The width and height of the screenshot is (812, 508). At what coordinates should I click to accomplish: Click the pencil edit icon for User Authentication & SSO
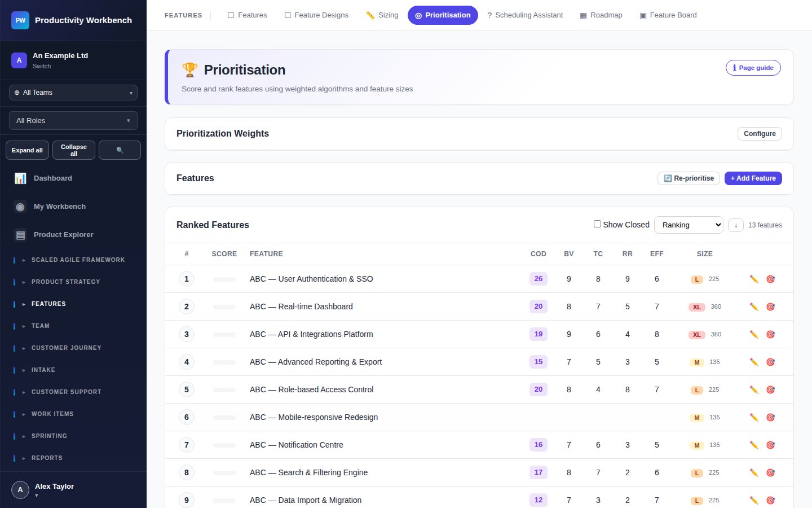tap(754, 279)
